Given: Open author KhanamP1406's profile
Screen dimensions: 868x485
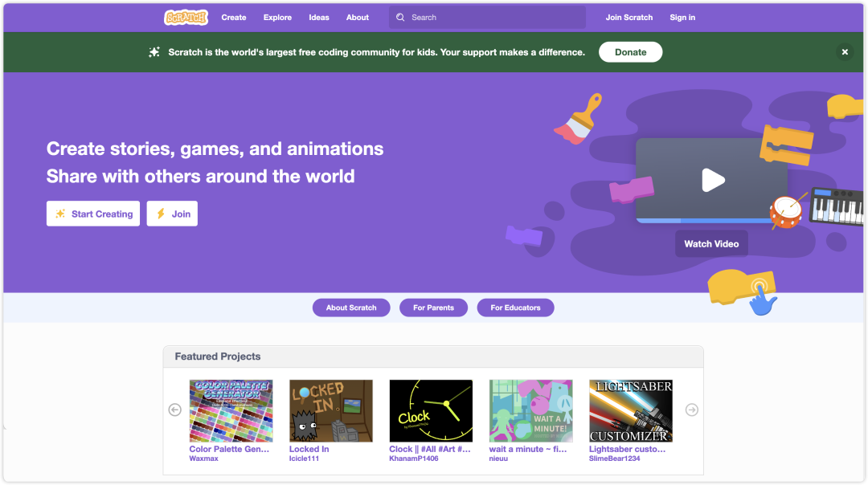Looking at the screenshot, I should [x=414, y=459].
